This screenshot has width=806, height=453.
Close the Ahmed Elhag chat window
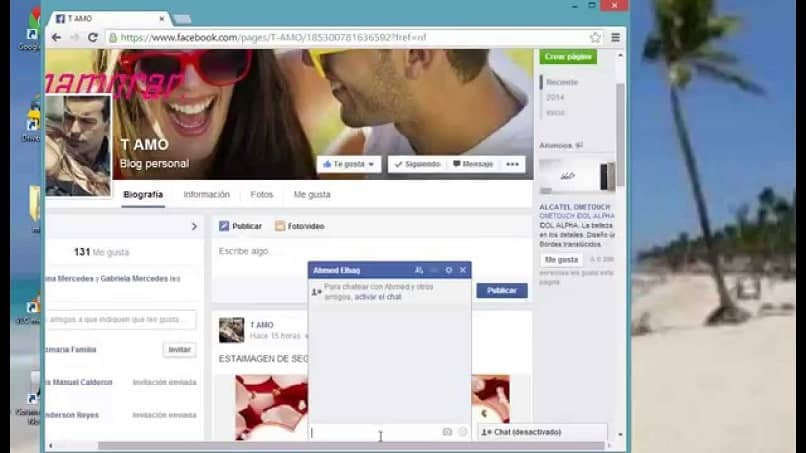click(x=463, y=270)
